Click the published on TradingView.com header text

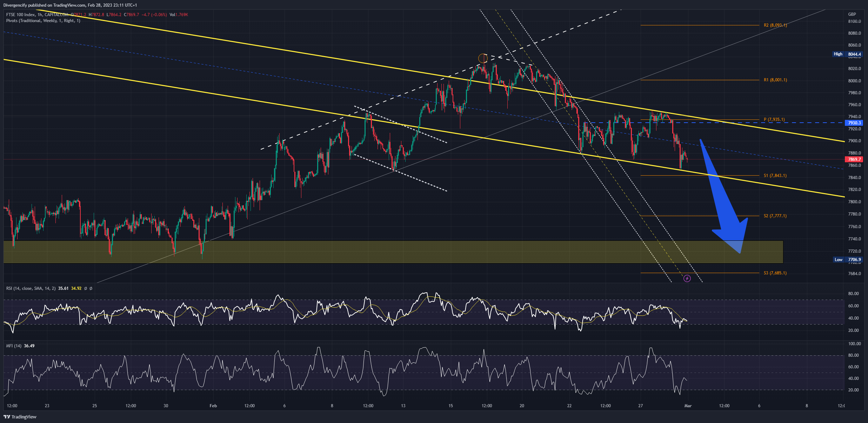tap(70, 5)
